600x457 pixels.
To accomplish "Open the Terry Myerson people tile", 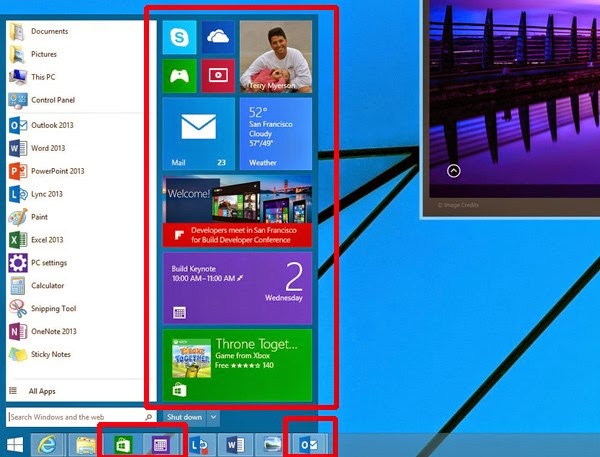I will 276,57.
